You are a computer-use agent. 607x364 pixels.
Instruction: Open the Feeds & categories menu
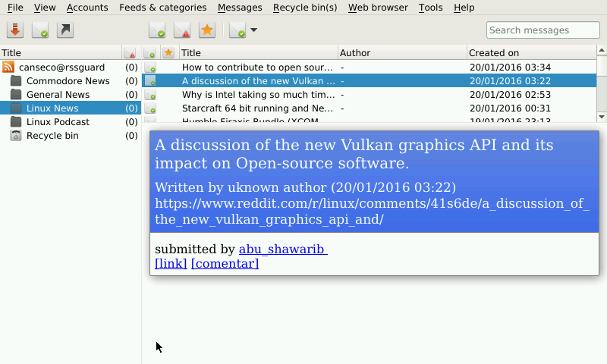coord(162,8)
